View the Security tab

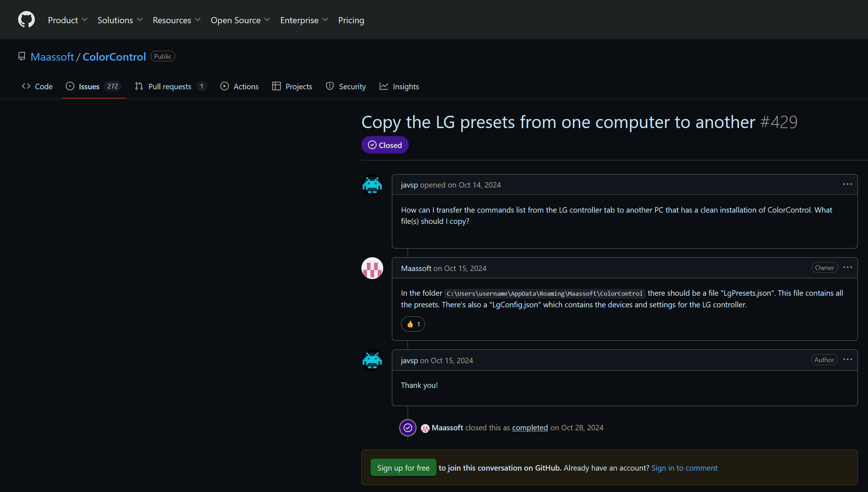click(x=346, y=86)
